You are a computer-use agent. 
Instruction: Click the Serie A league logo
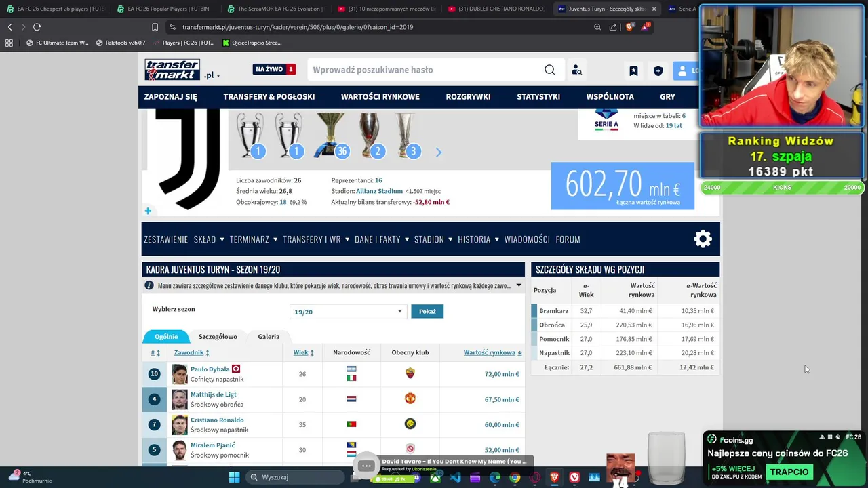pyautogui.click(x=606, y=120)
